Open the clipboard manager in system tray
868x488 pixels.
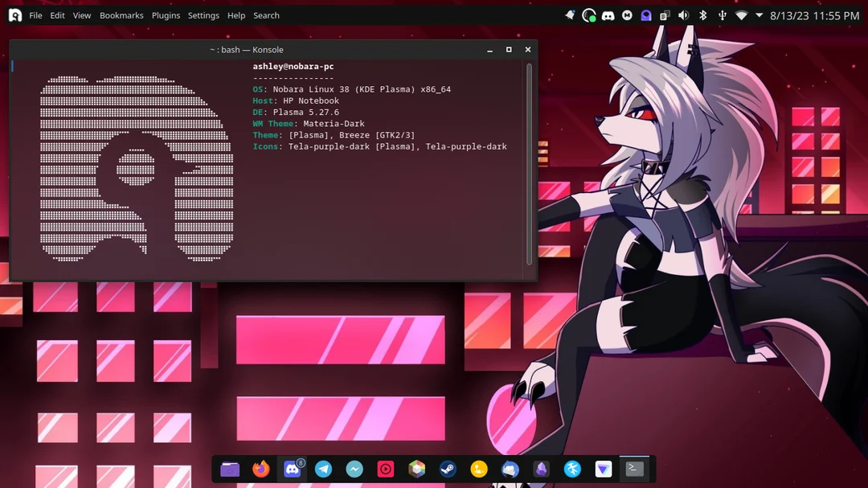point(665,14)
